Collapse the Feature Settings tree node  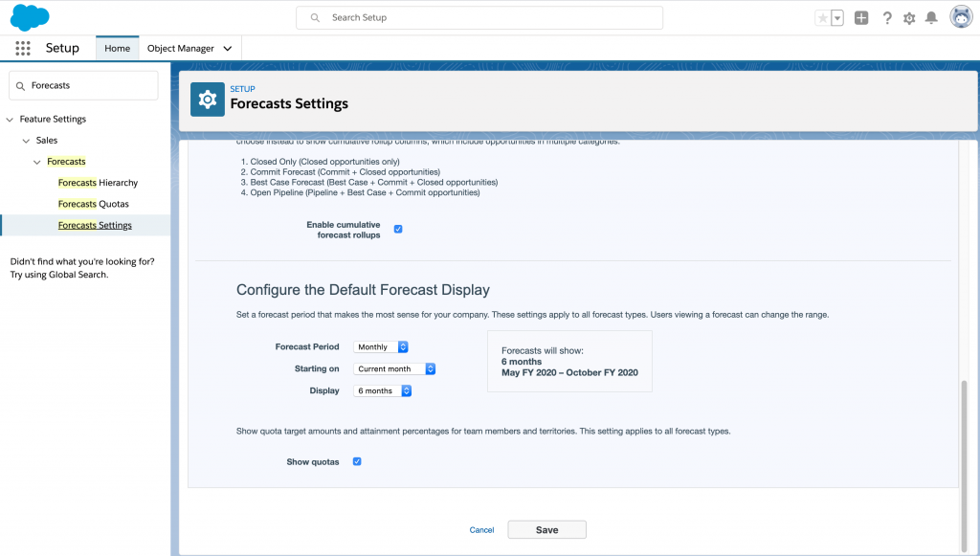tap(10, 120)
